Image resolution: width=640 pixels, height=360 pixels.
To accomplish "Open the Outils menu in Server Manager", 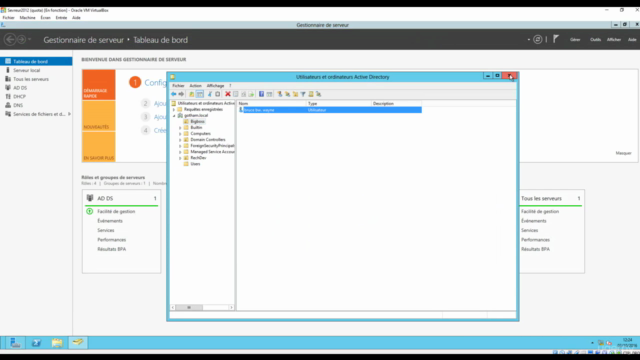I will [x=596, y=40].
